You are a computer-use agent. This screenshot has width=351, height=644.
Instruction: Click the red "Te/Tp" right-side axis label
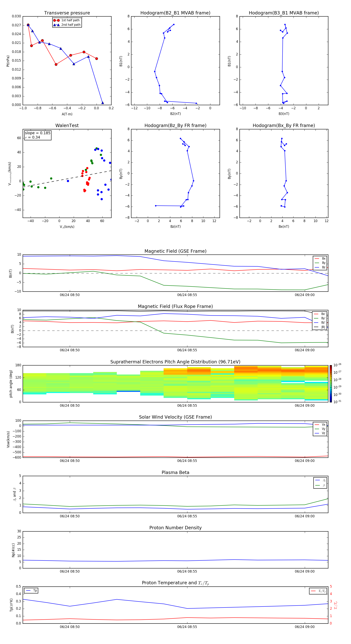point(336,605)
